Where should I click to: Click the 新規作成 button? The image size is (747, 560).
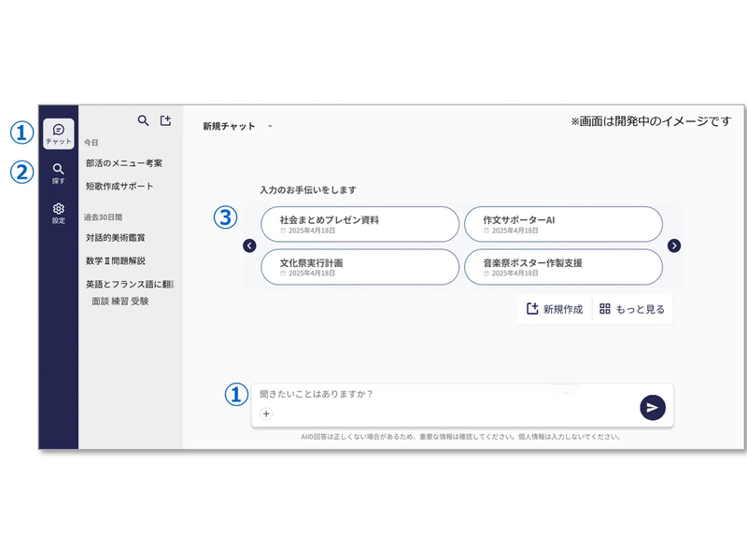[555, 308]
